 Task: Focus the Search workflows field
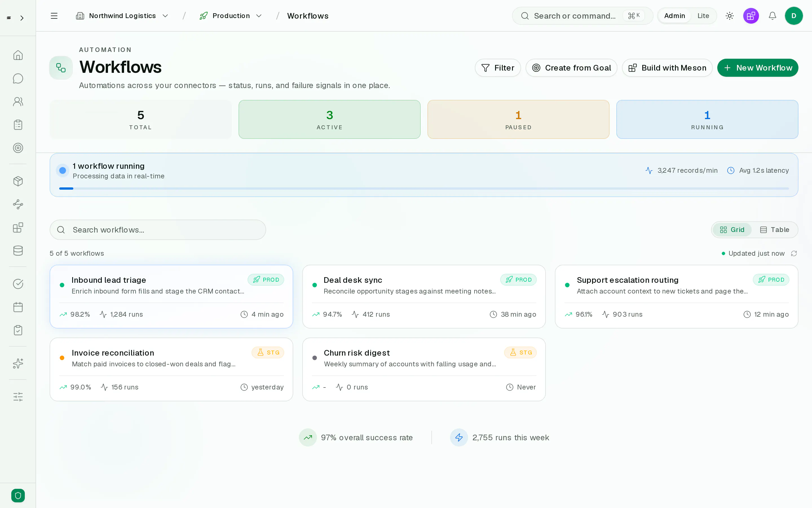click(158, 230)
